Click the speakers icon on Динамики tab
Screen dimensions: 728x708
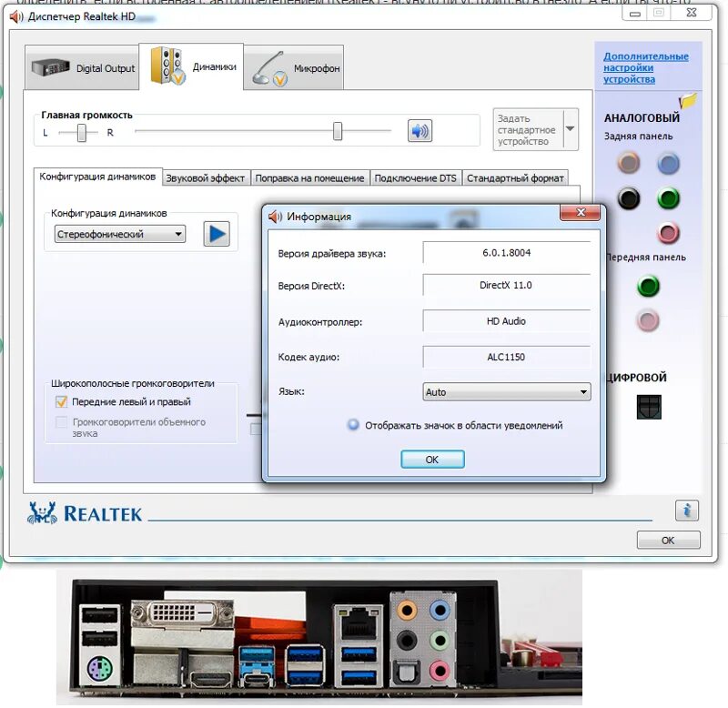167,66
